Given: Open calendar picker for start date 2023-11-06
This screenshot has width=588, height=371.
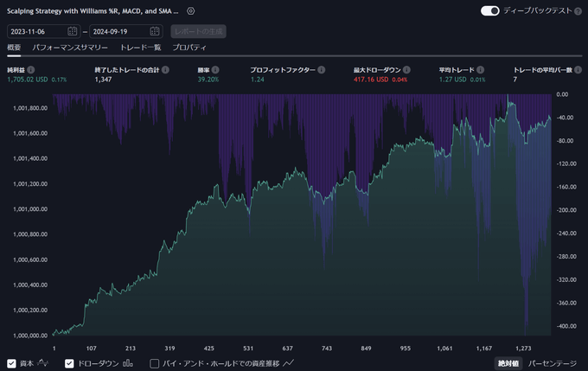Looking at the screenshot, I should click(73, 31).
